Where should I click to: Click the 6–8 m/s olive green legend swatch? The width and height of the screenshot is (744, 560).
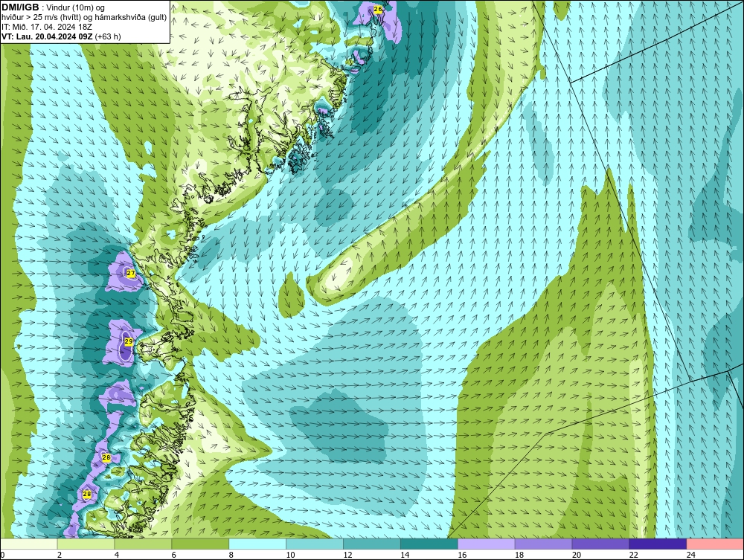[200, 544]
